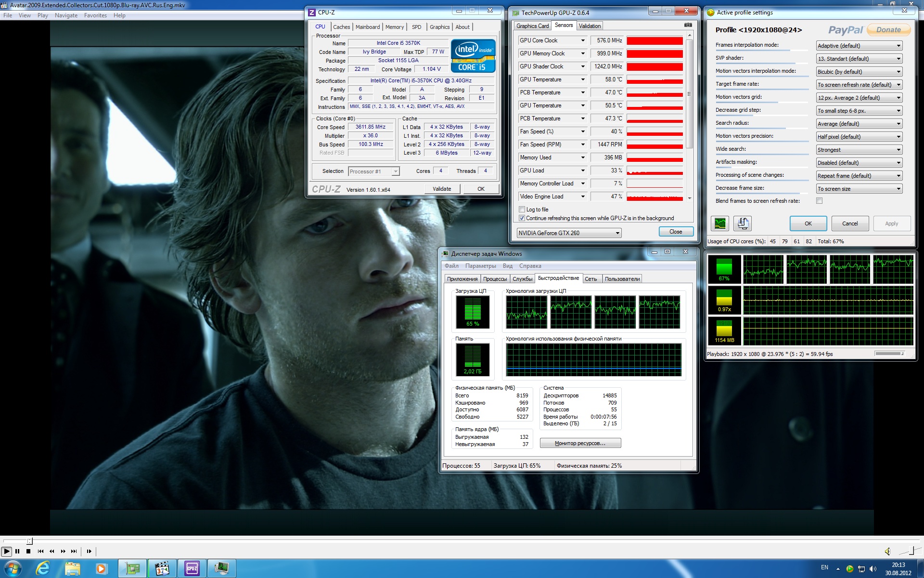Tick Blend frames to screen refresh rate

pos(819,201)
